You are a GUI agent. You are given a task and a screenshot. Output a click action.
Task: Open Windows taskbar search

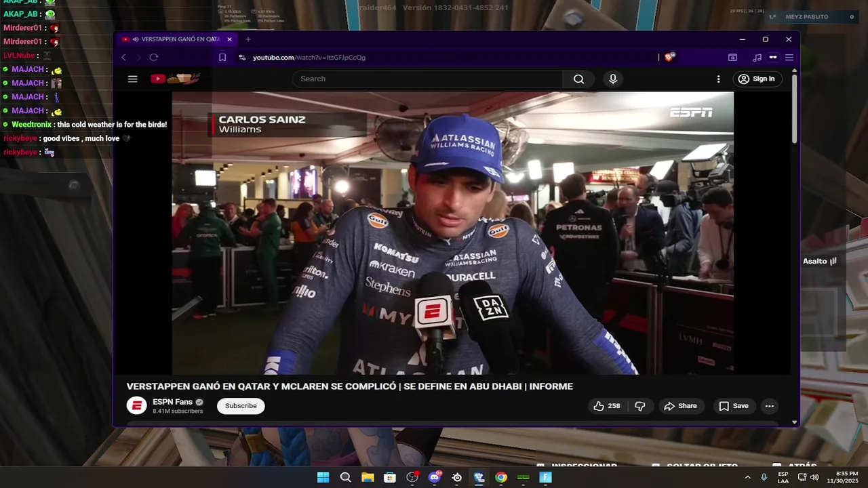coord(345,477)
